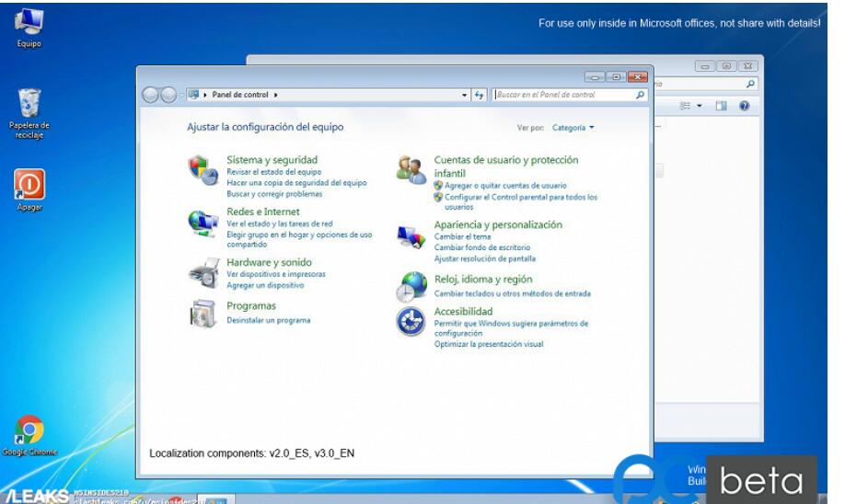Open Programas category

pyautogui.click(x=251, y=306)
